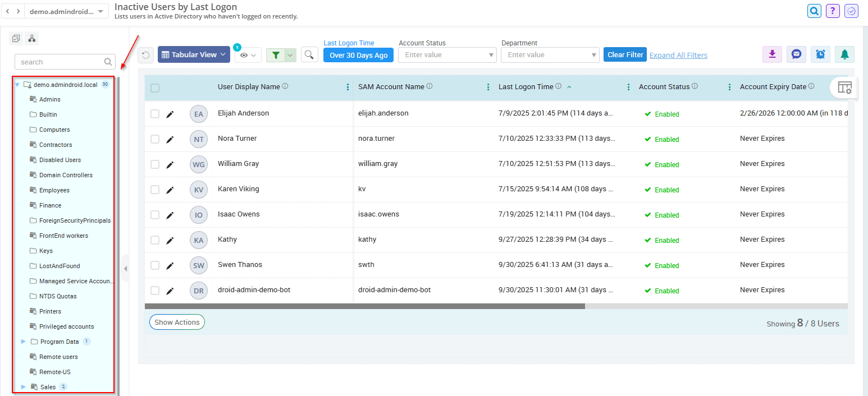Click edit pencil for Elijah Anderson
Viewport: 868px width, 396px height.
[x=170, y=114]
